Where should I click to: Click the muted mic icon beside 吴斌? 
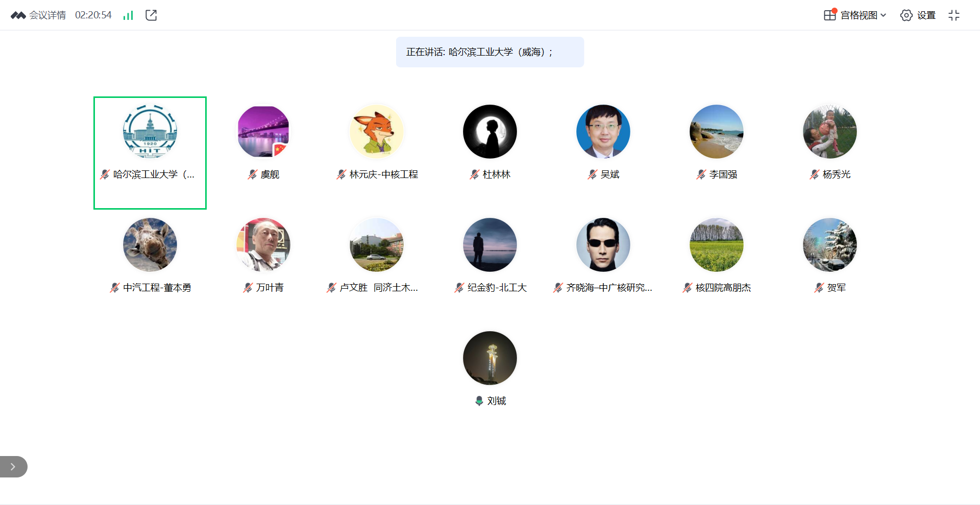point(592,174)
